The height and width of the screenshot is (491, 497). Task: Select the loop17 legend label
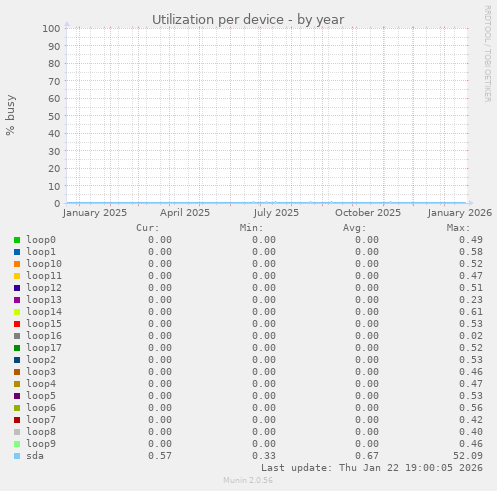44,348
